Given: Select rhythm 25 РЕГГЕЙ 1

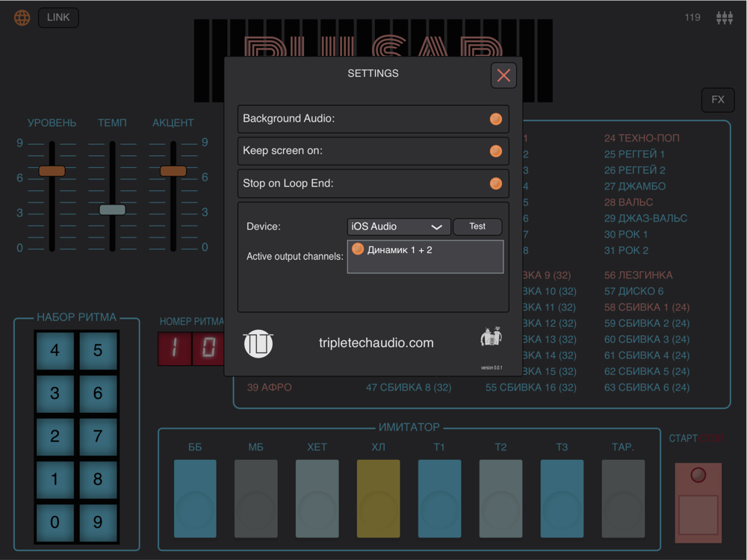Looking at the screenshot, I should click(x=634, y=155).
